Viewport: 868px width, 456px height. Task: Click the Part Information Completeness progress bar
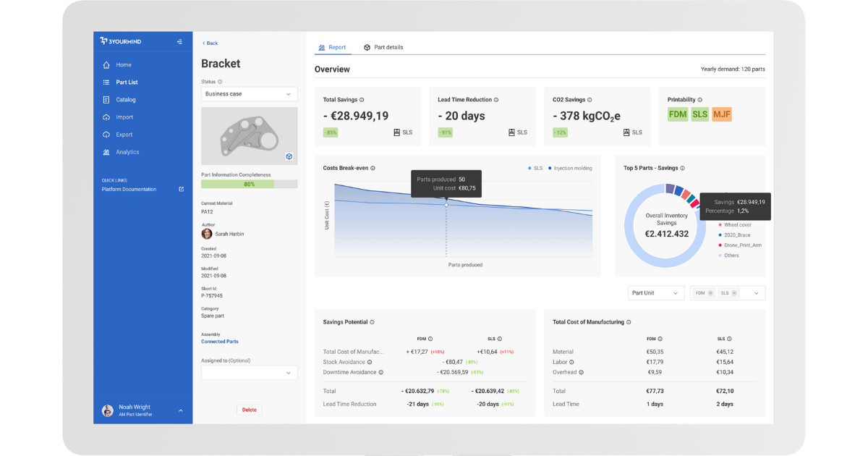(x=249, y=185)
